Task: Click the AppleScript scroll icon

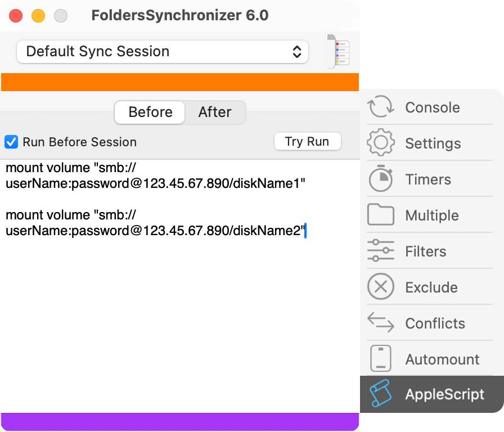Action: pyautogui.click(x=381, y=394)
